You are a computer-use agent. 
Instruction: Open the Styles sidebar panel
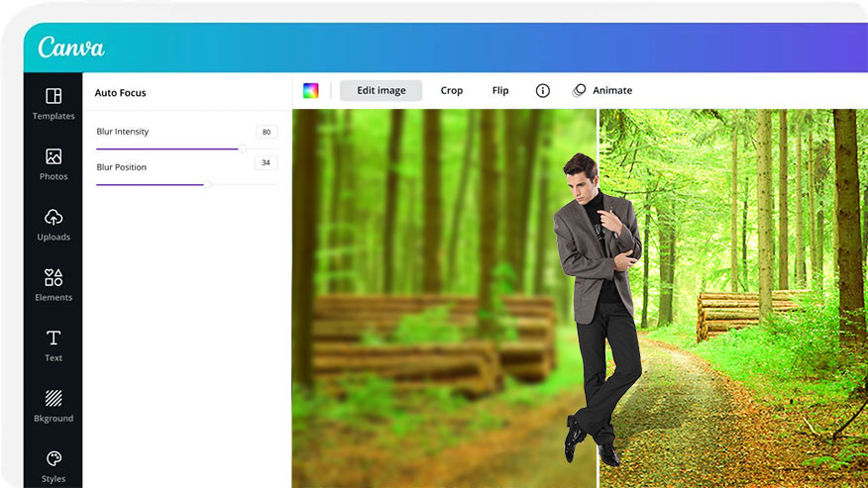(54, 466)
